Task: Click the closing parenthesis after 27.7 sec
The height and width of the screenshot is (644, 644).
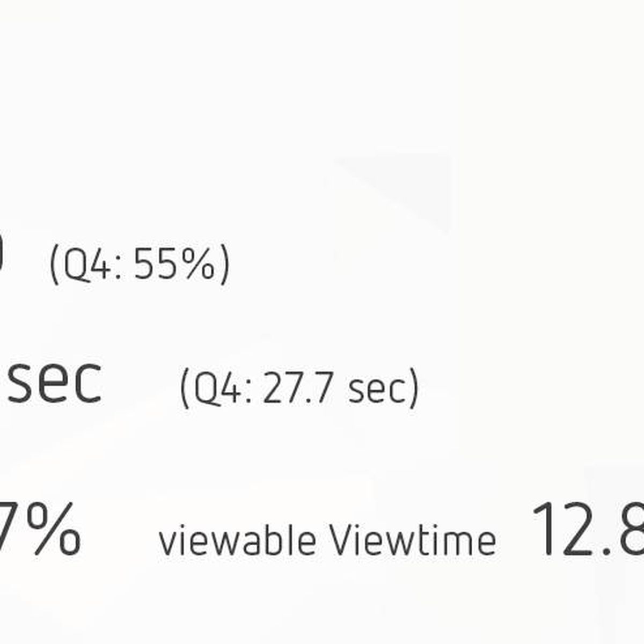Action: pyautogui.click(x=412, y=388)
